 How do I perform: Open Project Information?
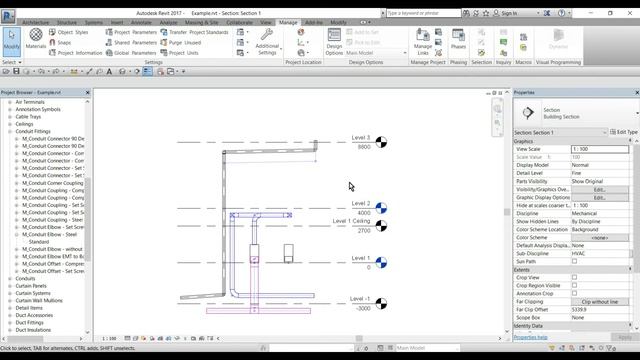76,53
